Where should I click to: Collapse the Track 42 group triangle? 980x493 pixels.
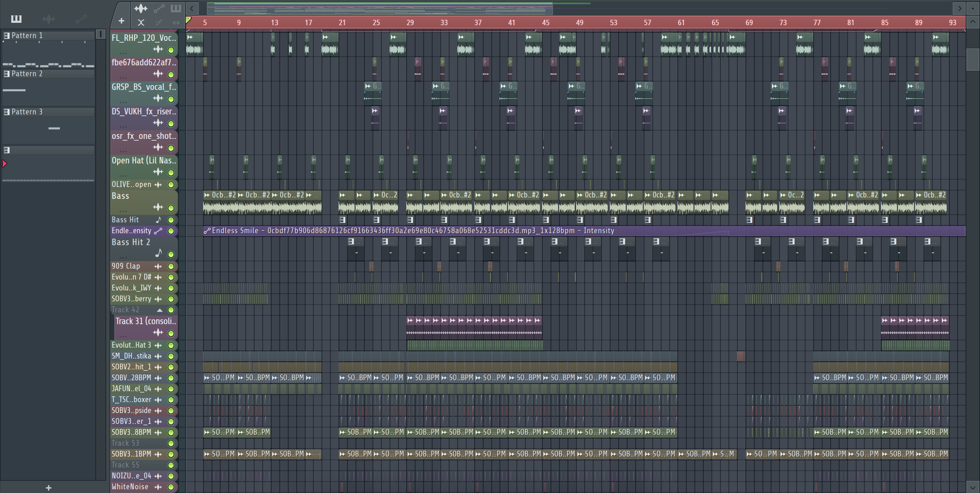pos(160,310)
